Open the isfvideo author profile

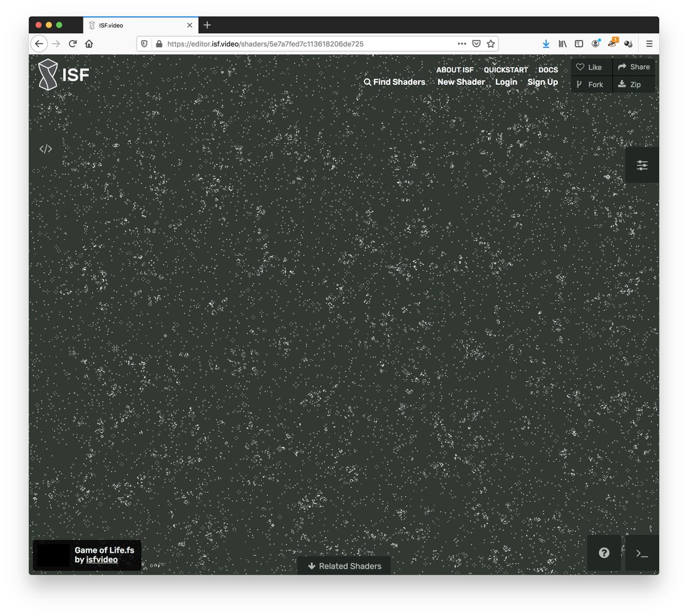(102, 560)
